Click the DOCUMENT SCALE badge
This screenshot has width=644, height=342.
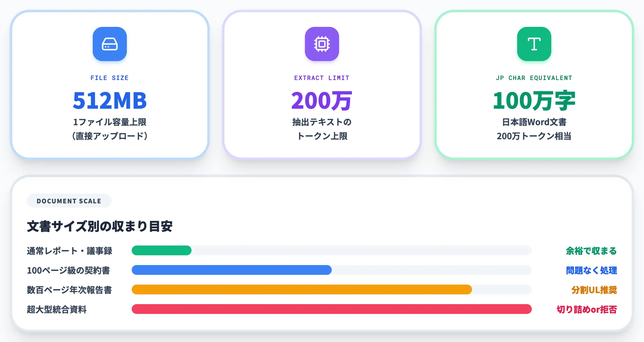(x=69, y=201)
